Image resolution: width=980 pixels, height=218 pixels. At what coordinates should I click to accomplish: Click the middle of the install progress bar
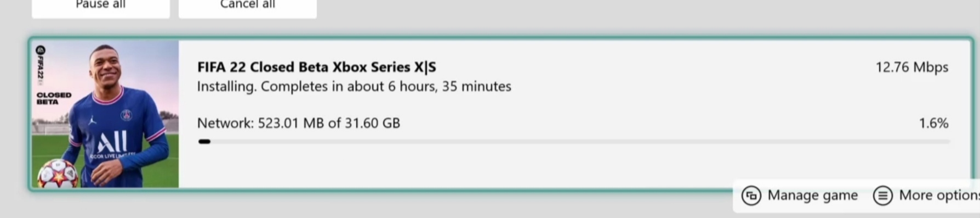[x=574, y=142]
